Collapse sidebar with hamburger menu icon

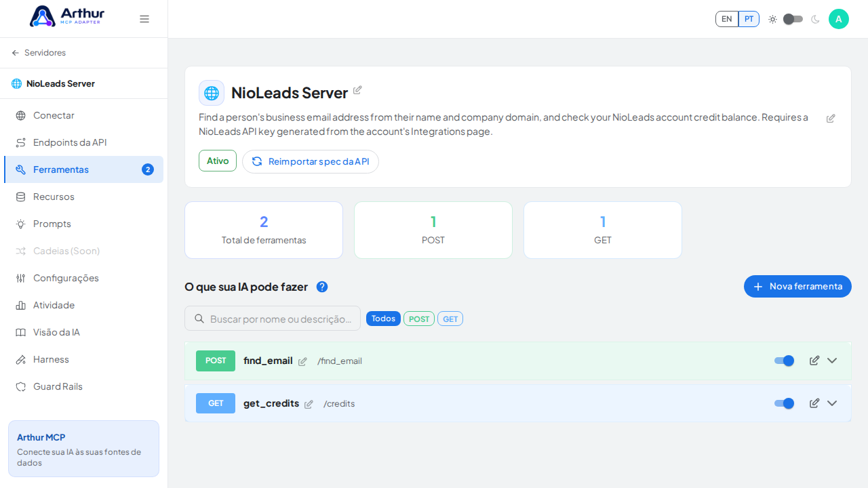[x=144, y=19]
